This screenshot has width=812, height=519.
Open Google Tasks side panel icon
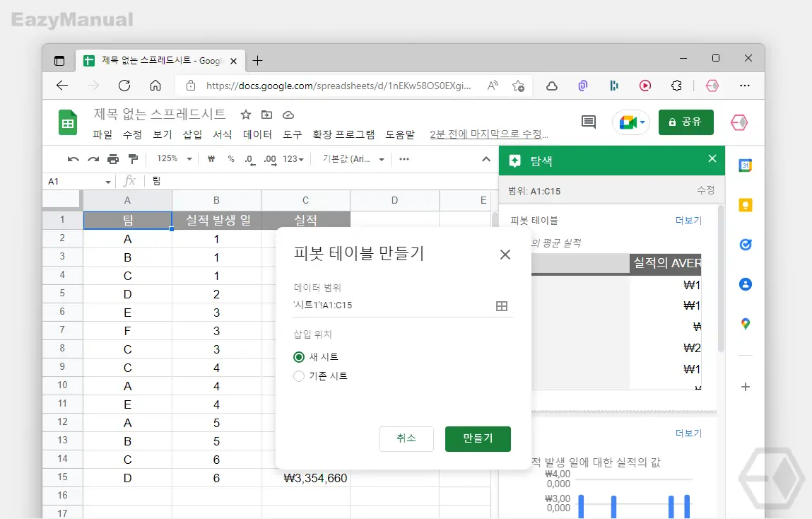coord(745,245)
